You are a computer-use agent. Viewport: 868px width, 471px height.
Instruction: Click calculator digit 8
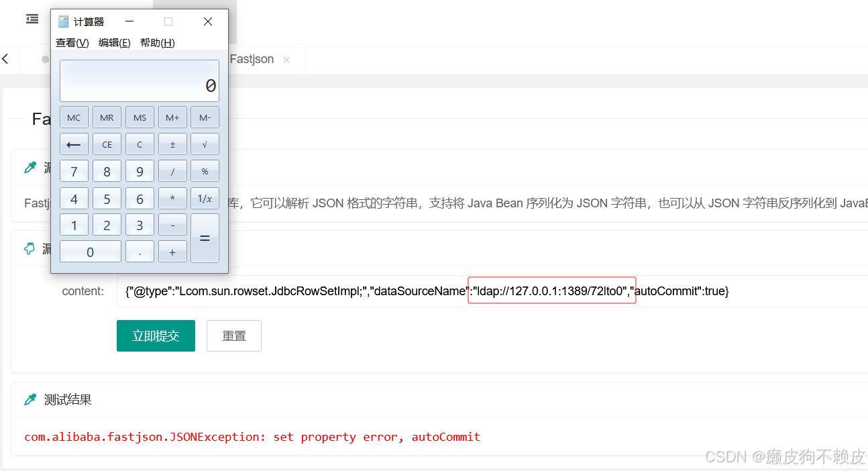tap(107, 171)
